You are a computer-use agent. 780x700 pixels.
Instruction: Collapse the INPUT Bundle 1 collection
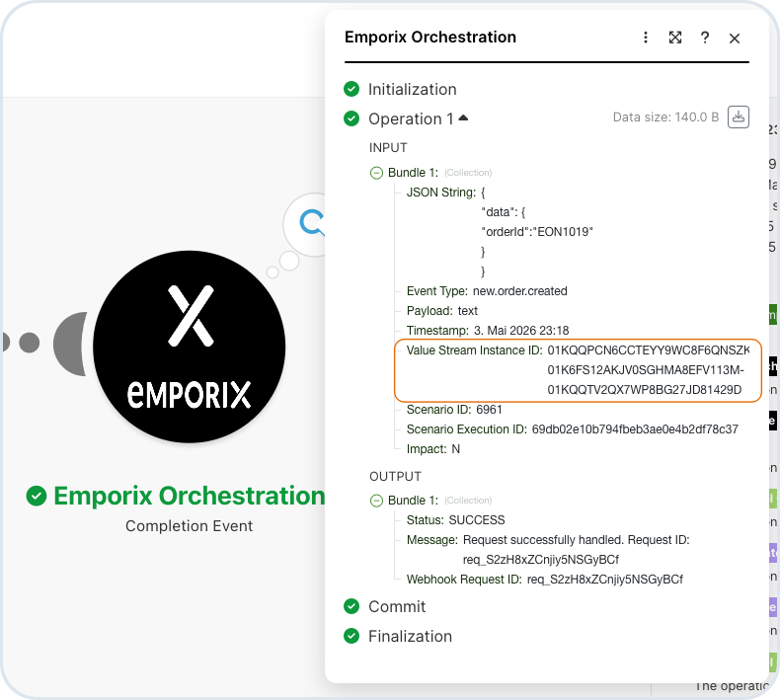[x=376, y=173]
